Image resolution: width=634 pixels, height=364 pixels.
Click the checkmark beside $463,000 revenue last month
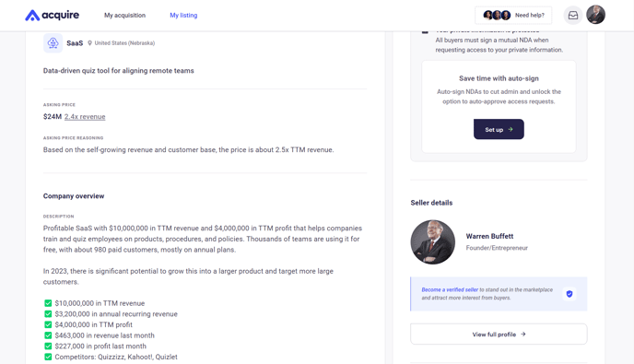[x=48, y=335]
